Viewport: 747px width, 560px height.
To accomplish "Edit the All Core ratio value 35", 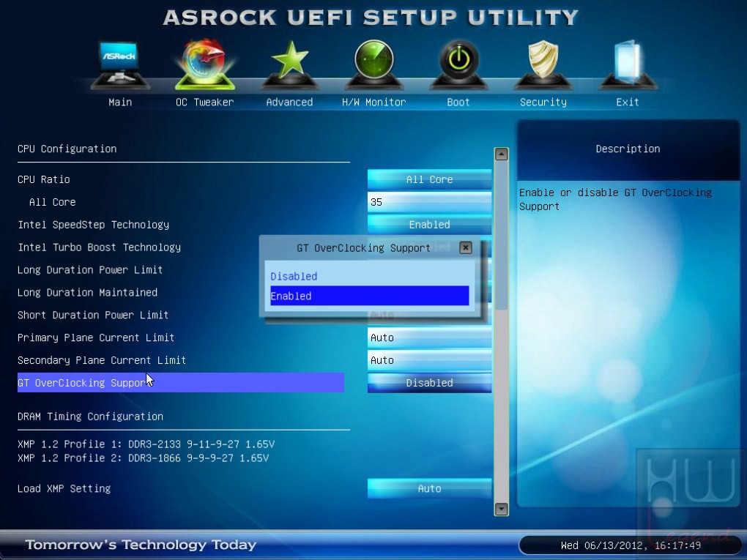I will (429, 202).
